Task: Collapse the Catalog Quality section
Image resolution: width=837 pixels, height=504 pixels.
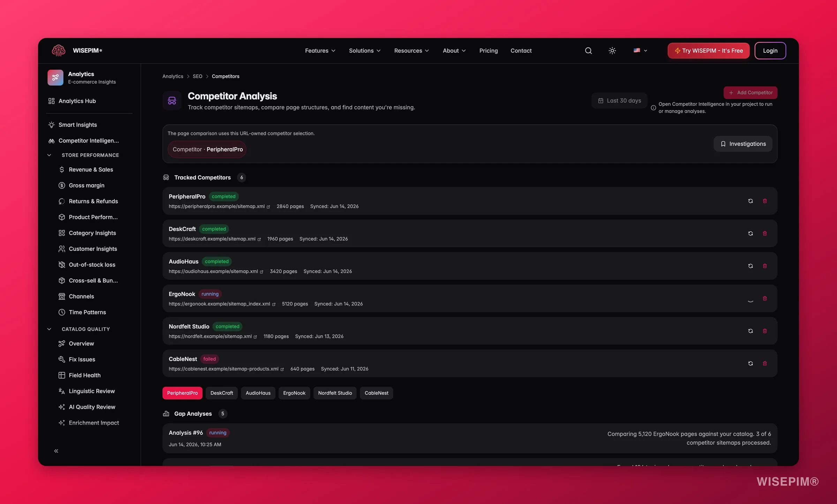Action: pyautogui.click(x=49, y=329)
